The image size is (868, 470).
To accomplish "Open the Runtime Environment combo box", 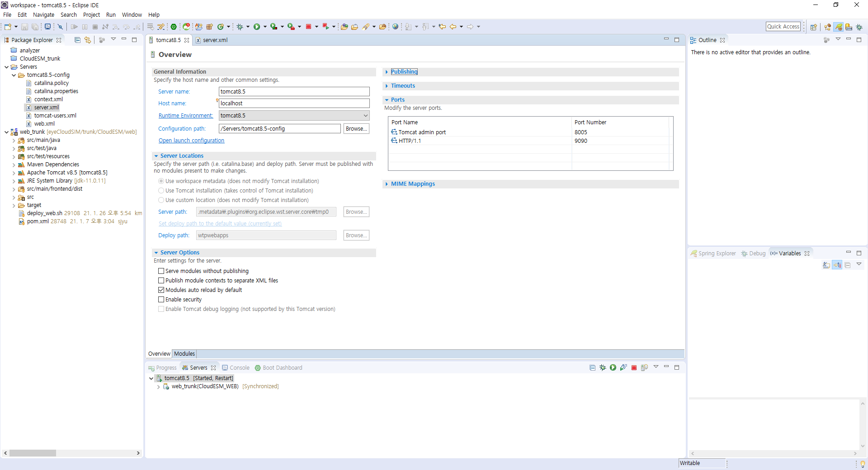I will pyautogui.click(x=294, y=116).
